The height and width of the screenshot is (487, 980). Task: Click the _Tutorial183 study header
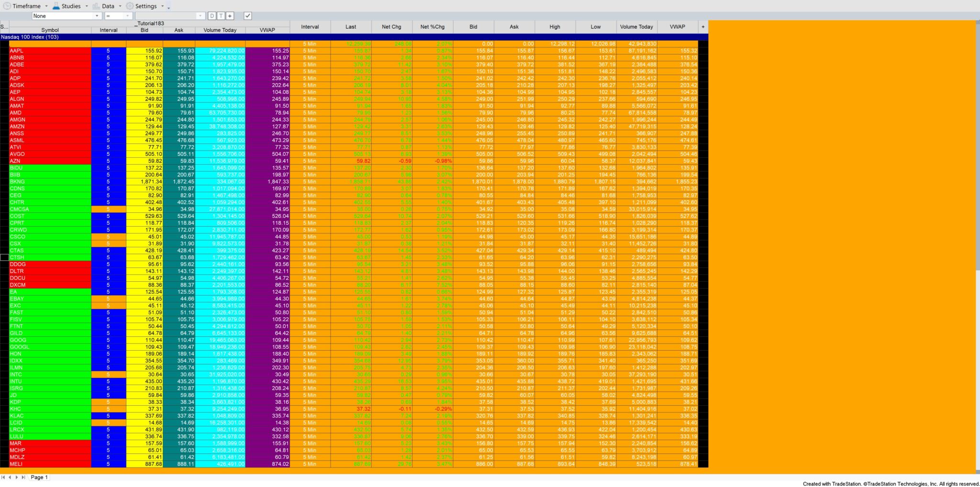coord(149,23)
